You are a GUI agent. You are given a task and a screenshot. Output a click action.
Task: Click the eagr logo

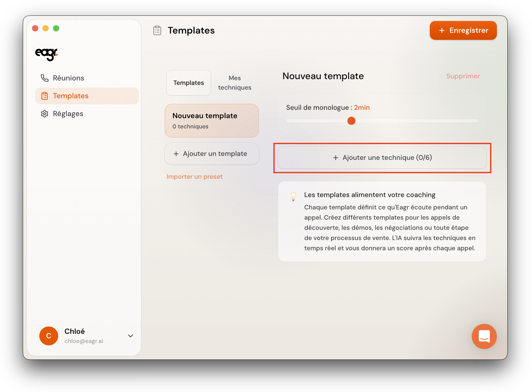(46, 54)
